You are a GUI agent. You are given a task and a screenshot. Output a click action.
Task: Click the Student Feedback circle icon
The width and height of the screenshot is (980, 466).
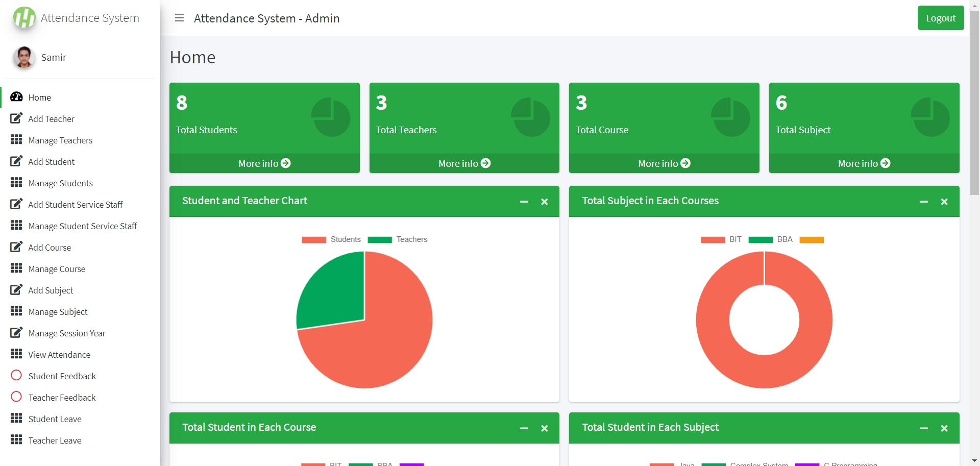(16, 376)
